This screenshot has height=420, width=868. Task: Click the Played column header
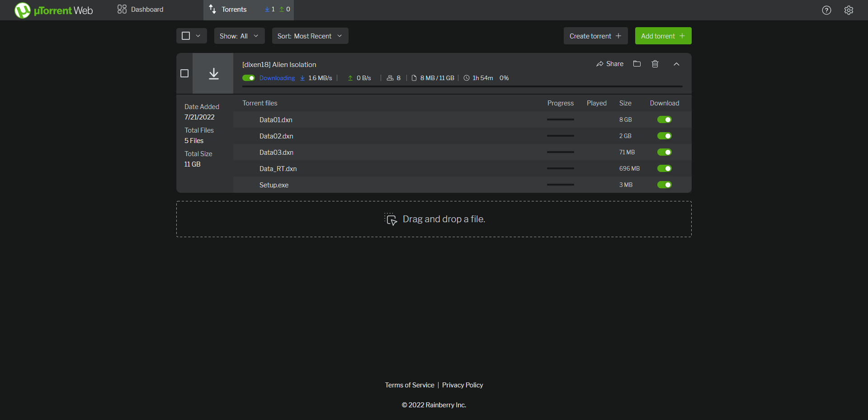597,103
